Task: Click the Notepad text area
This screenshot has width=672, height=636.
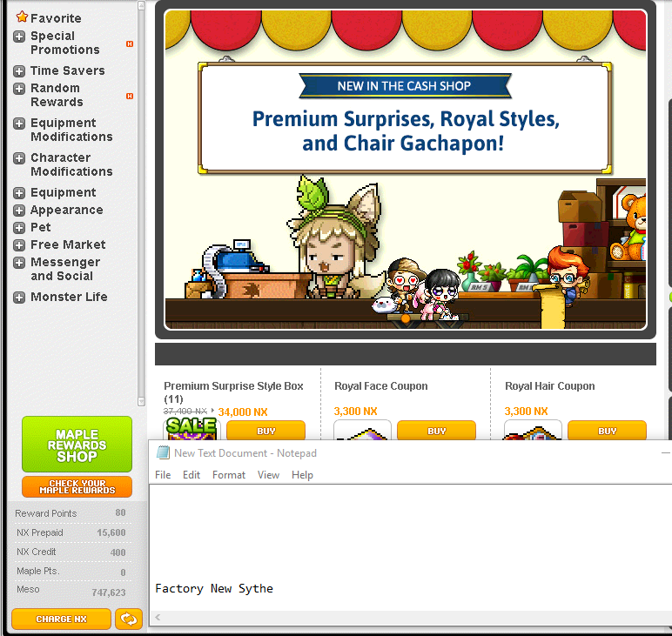Action: (x=411, y=548)
